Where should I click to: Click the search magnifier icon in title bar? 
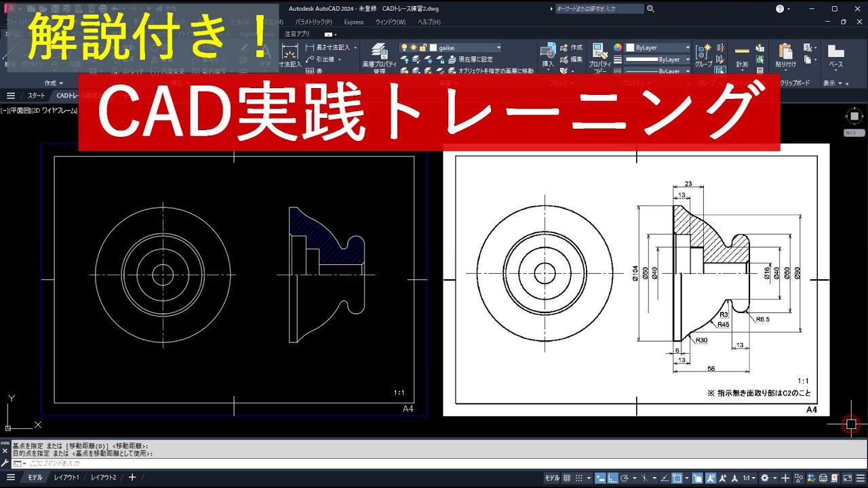650,9
